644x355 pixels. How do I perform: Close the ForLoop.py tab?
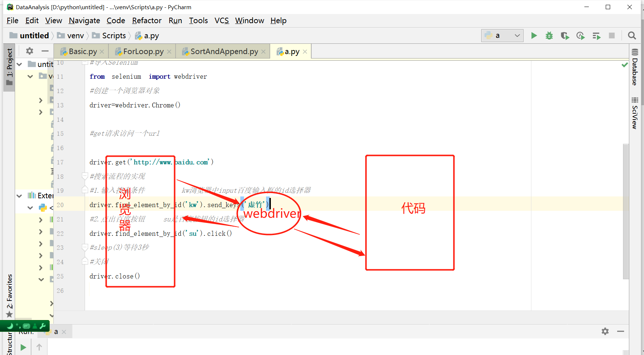point(169,52)
